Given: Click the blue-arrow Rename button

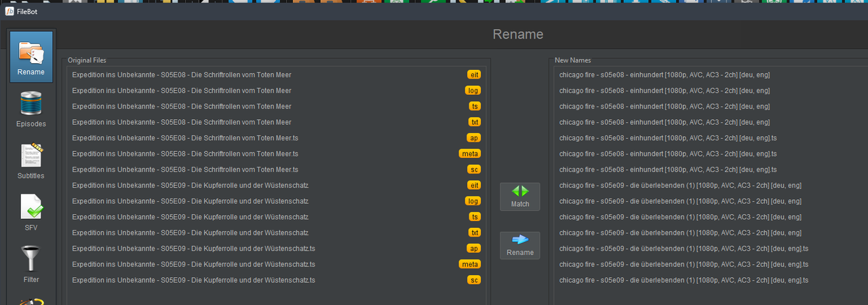Looking at the screenshot, I should (x=520, y=245).
